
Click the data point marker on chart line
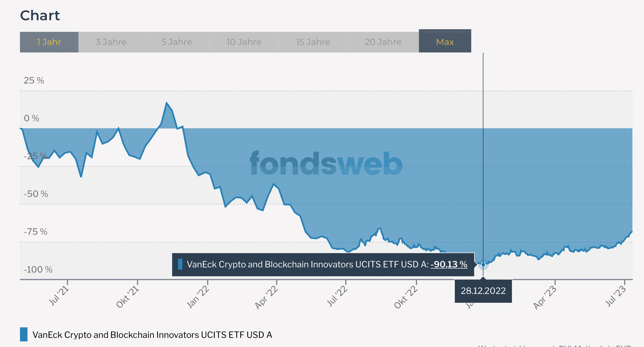coord(483,265)
